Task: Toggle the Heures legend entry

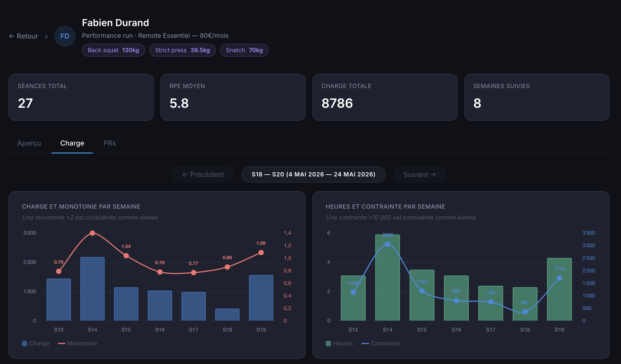Action: 339,344
